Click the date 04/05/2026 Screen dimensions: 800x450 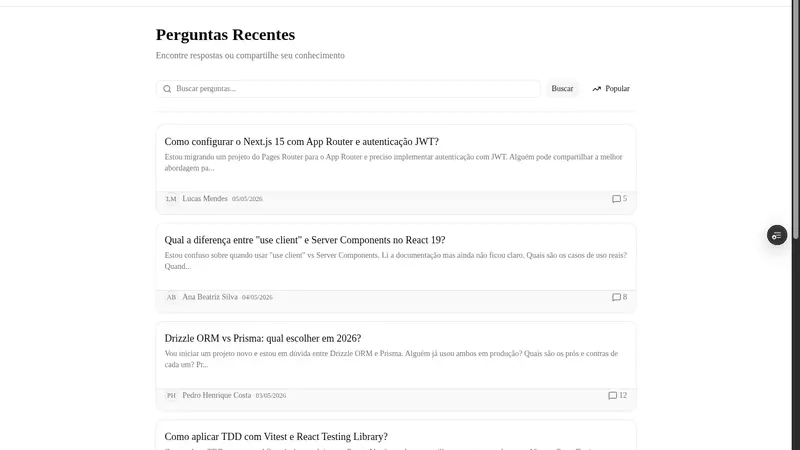pyautogui.click(x=257, y=297)
